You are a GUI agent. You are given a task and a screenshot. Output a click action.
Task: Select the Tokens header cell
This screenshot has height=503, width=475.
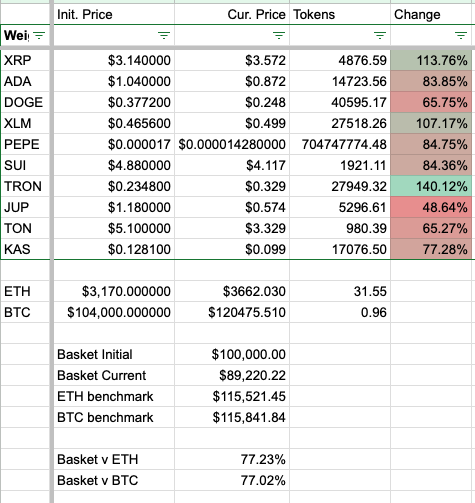click(340, 14)
